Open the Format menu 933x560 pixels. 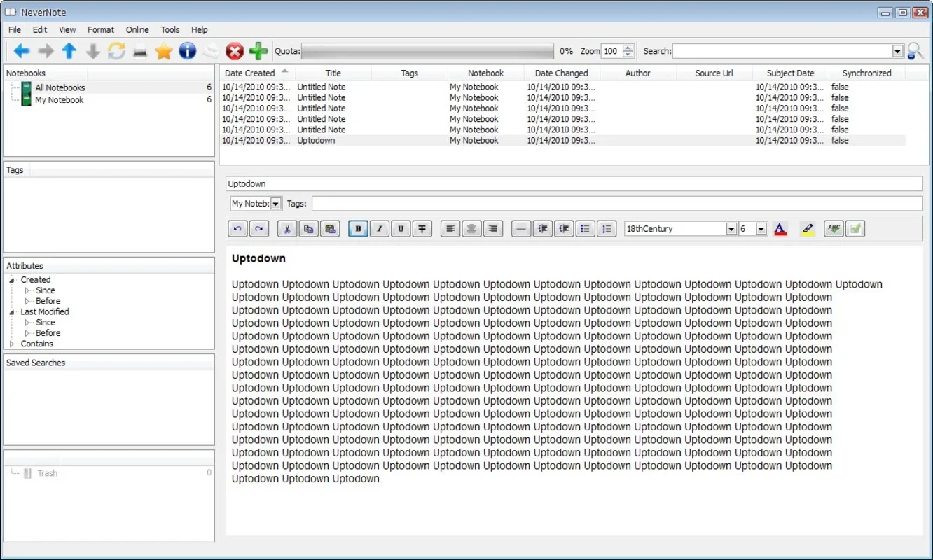[101, 29]
